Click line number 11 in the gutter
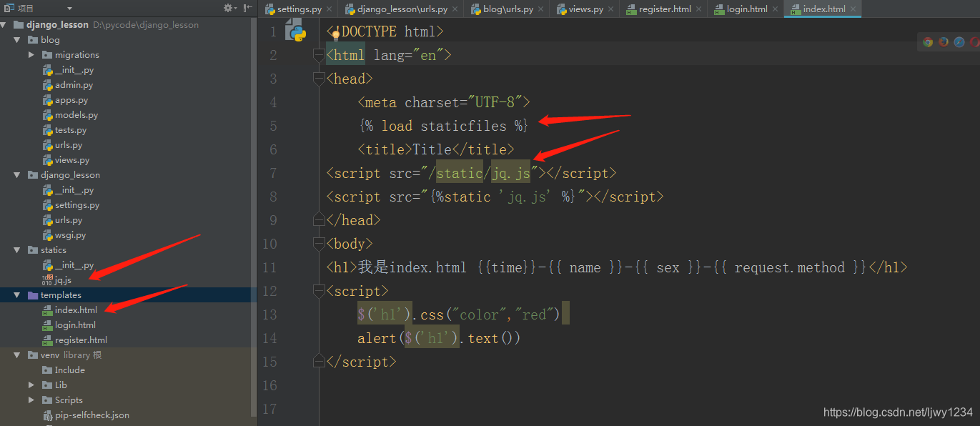Image resolution: width=980 pixels, height=426 pixels. tap(269, 267)
